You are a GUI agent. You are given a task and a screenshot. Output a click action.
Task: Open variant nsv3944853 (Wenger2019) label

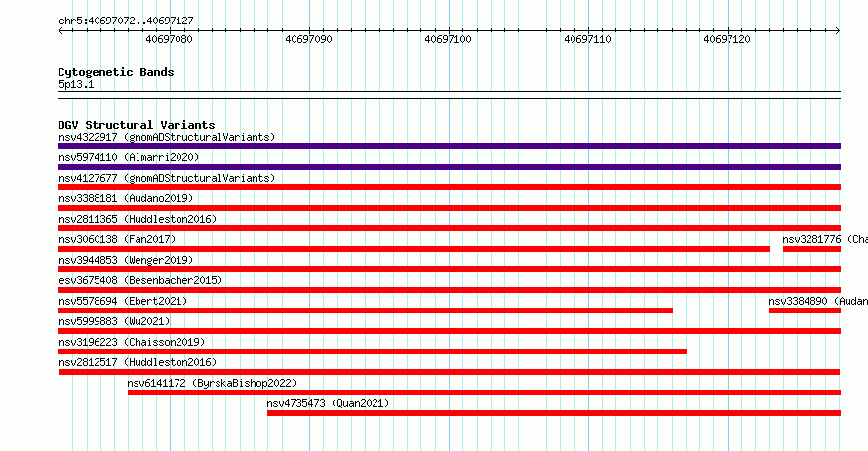[x=126, y=260]
